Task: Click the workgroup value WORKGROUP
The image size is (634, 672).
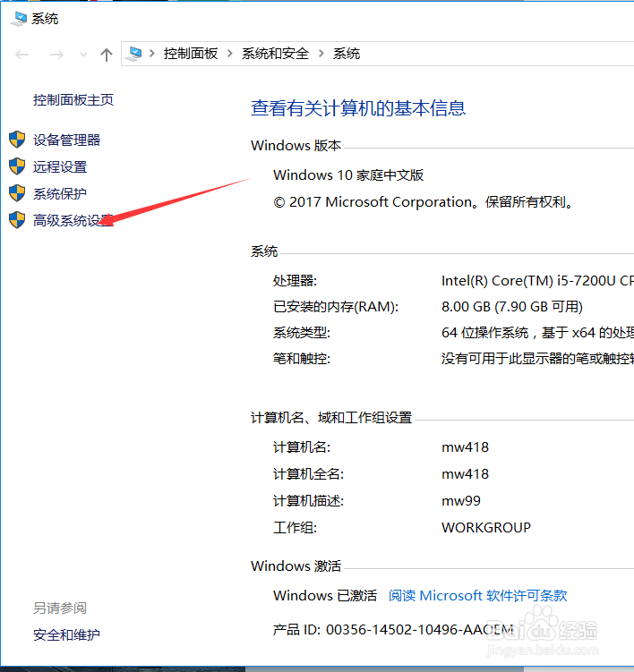Action: [486, 528]
